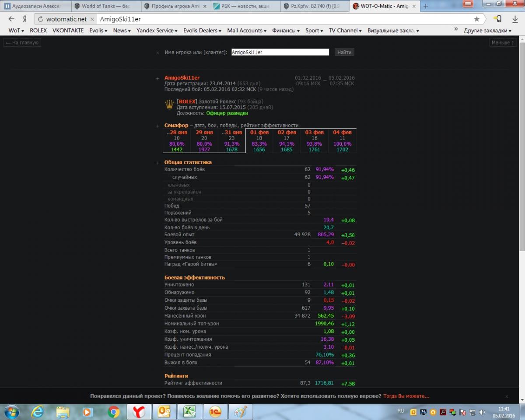Bookmark the page with the star icon
This screenshot has height=420, width=525.
coord(476,19)
